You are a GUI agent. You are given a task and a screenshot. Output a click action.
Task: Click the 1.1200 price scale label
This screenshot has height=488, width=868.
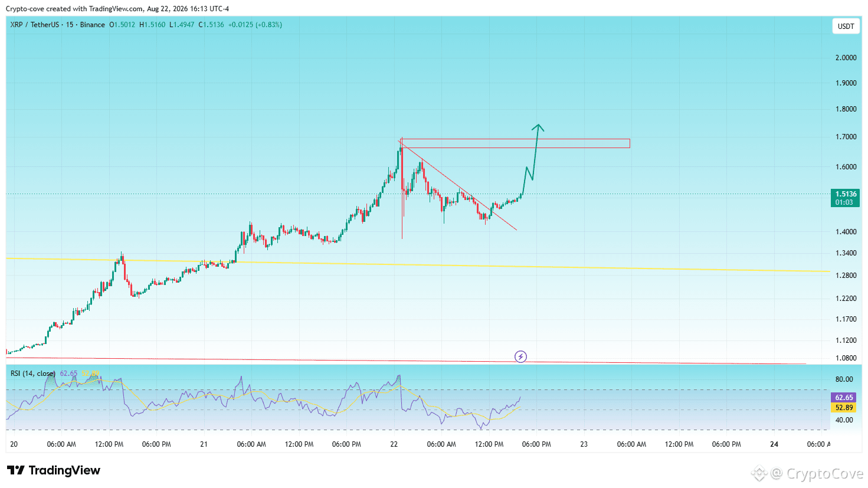[846, 340]
